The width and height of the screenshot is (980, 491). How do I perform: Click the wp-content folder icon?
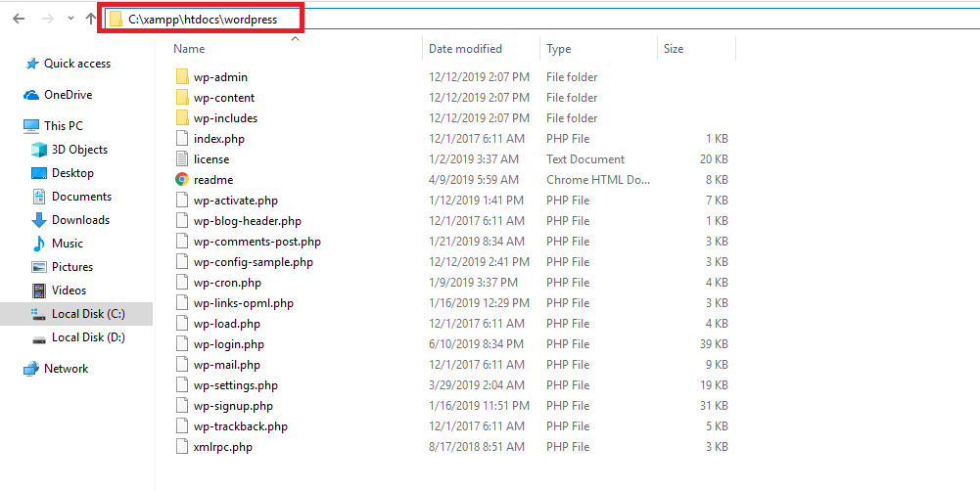click(182, 98)
